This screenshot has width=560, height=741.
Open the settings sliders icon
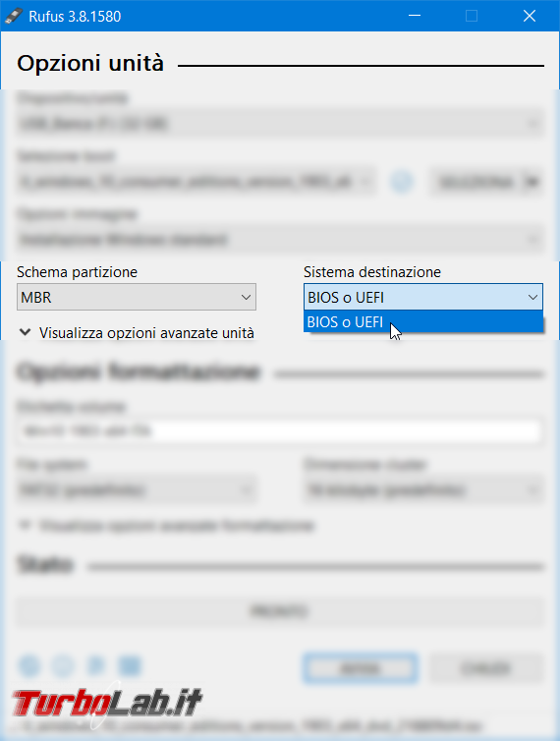(x=96, y=666)
